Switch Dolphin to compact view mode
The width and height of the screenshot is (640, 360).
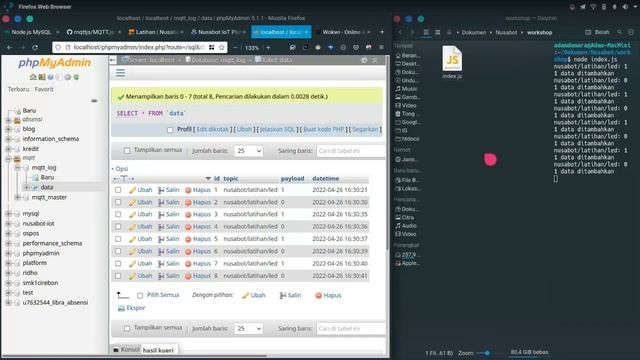(x=437, y=32)
